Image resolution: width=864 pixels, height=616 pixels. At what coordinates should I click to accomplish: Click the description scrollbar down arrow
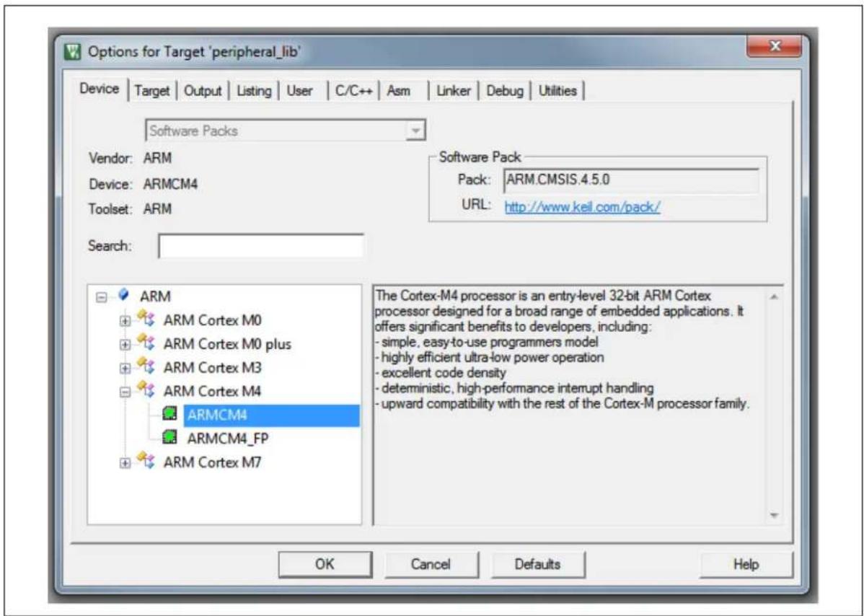point(774,515)
